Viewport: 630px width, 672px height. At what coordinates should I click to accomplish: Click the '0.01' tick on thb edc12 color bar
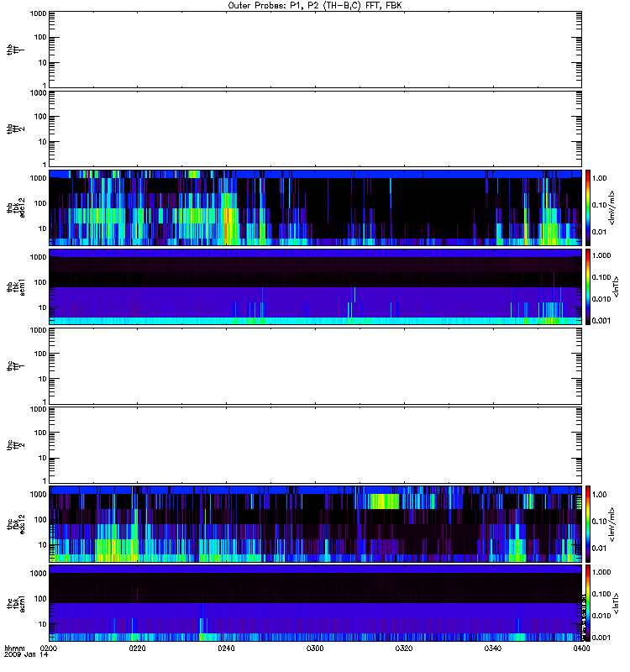(x=600, y=232)
